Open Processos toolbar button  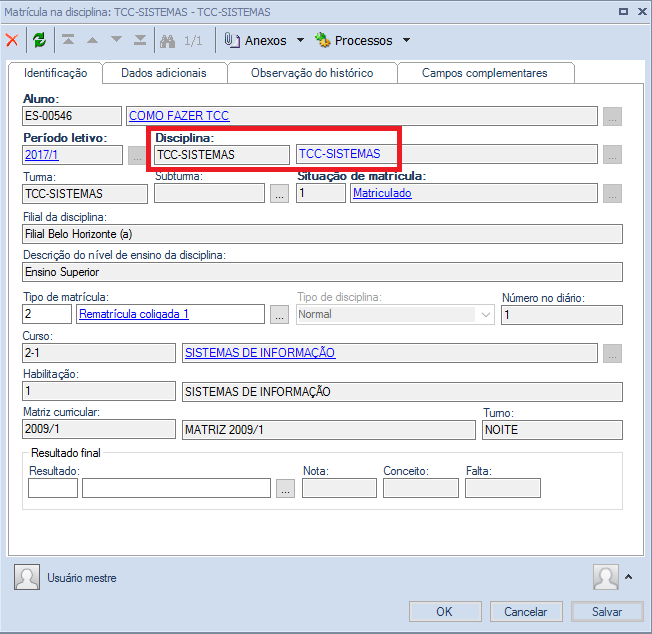click(x=353, y=40)
